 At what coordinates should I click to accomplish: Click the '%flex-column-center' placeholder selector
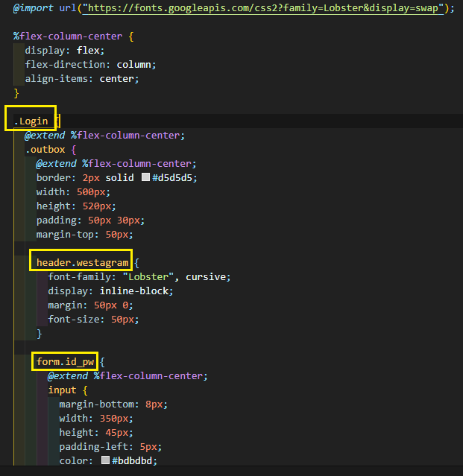[x=68, y=37]
